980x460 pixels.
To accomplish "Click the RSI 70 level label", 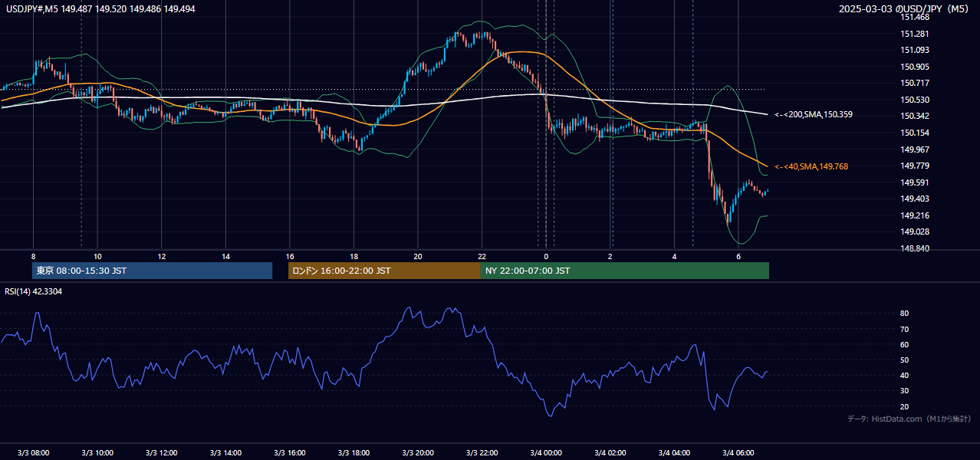I will click(905, 329).
